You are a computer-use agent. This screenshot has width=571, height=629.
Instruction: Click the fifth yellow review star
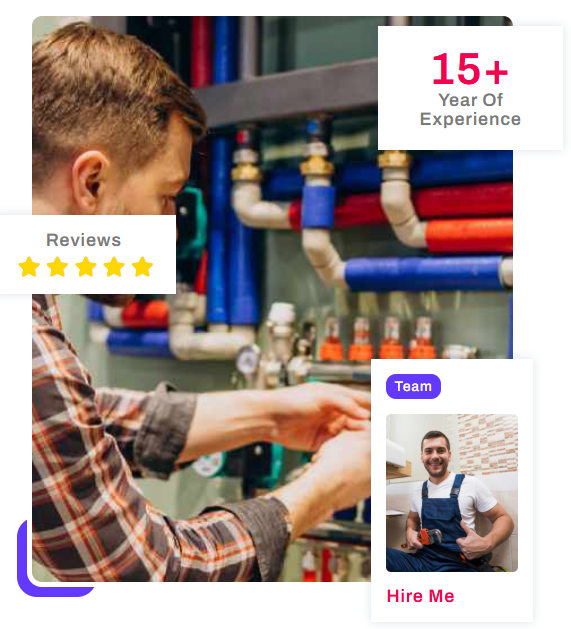click(142, 267)
